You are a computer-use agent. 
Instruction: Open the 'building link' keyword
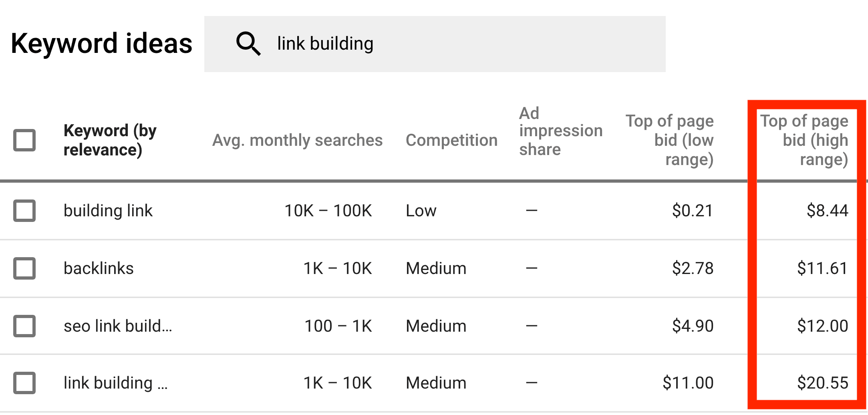(x=108, y=211)
